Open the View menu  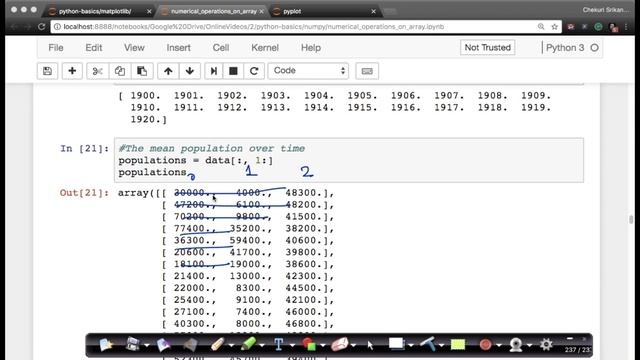(134, 48)
